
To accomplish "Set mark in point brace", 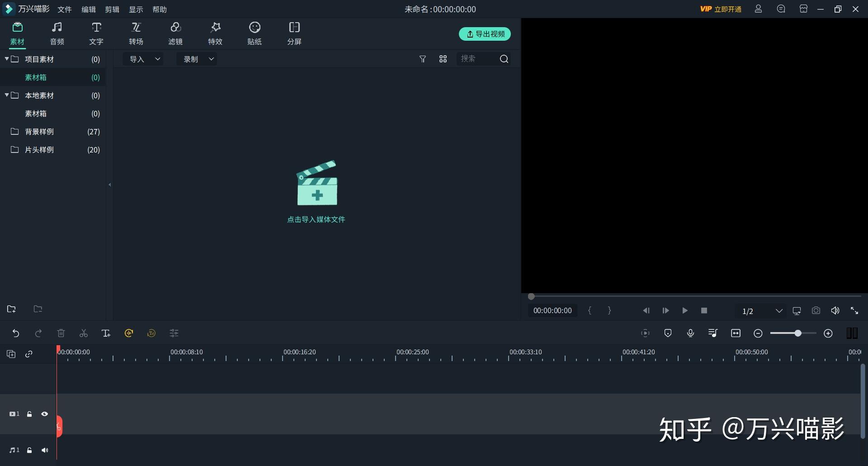I will pyautogui.click(x=590, y=311).
